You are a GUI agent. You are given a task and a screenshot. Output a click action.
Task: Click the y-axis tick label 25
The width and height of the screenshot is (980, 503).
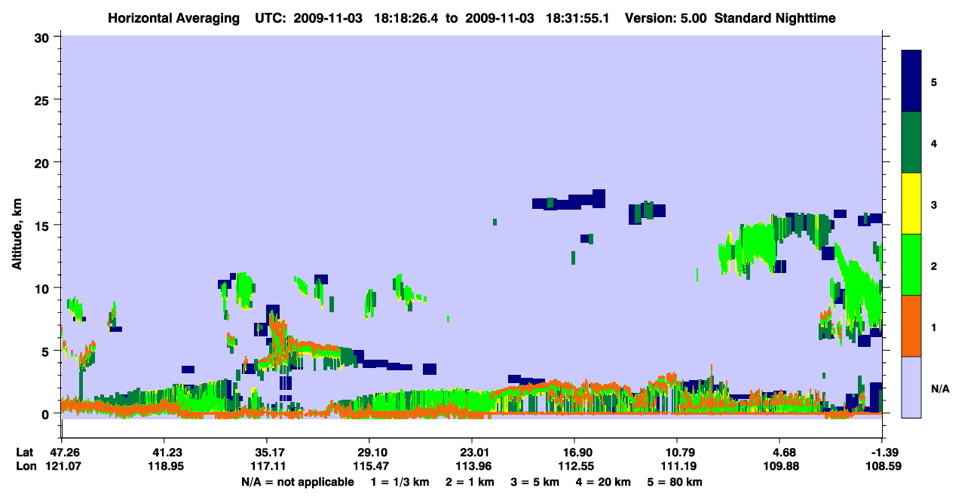[44, 100]
